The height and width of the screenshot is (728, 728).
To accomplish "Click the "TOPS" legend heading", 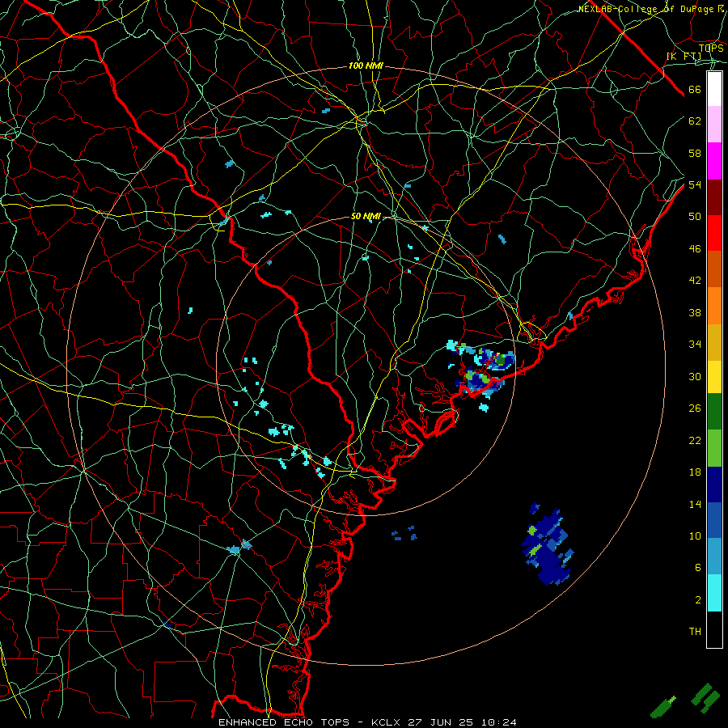I will point(711,49).
